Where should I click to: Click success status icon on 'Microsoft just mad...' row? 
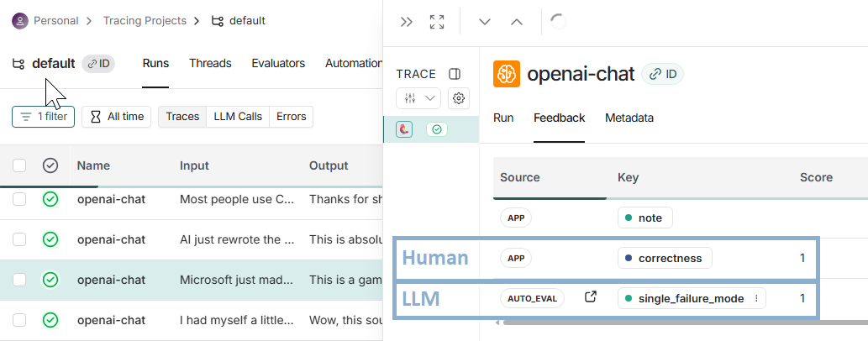pos(50,281)
